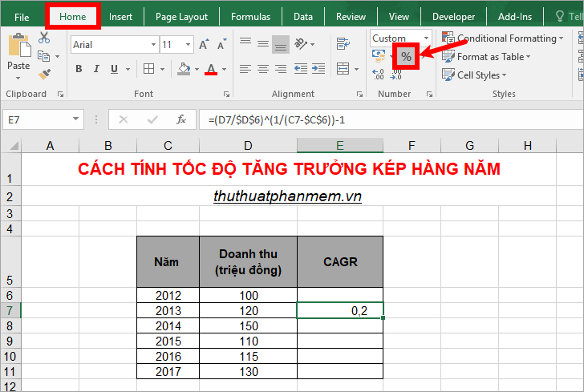The image size is (584, 392).
Task: Open Font settings dialog launcher
Action: pyautogui.click(x=226, y=95)
